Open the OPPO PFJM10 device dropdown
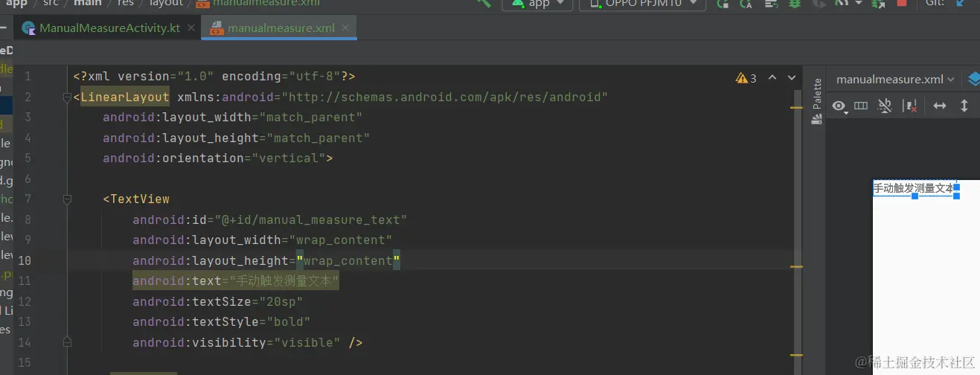This screenshot has height=375, width=980. 643,4
